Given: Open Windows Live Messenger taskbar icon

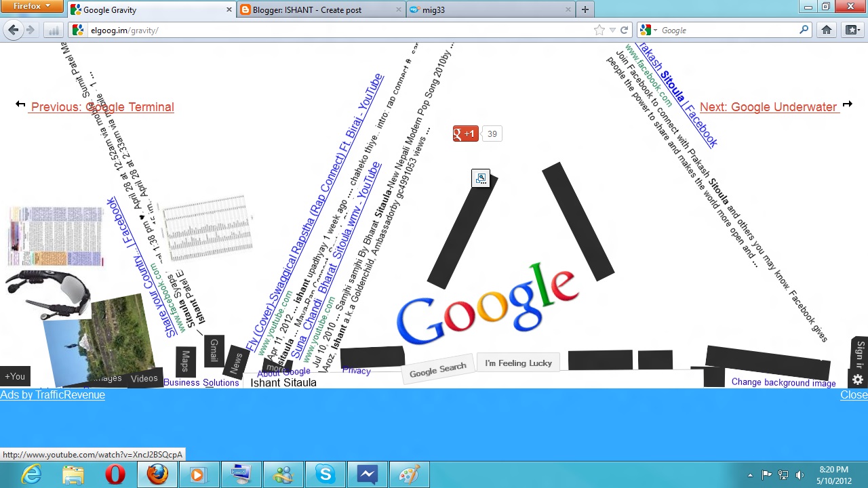Looking at the screenshot, I should coord(283,474).
